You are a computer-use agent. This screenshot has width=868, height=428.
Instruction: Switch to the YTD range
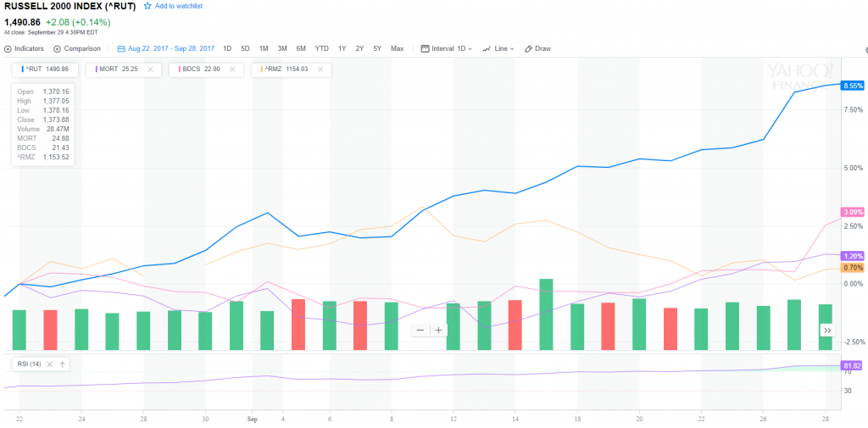321,48
